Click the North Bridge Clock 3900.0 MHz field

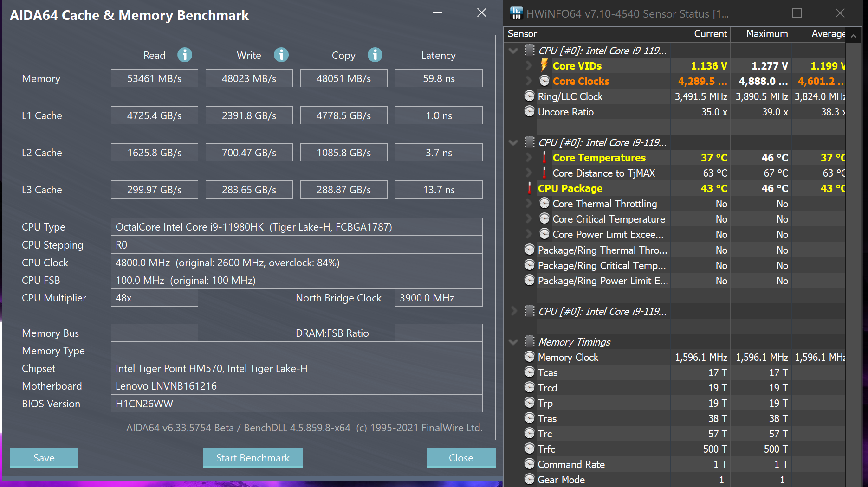point(439,298)
